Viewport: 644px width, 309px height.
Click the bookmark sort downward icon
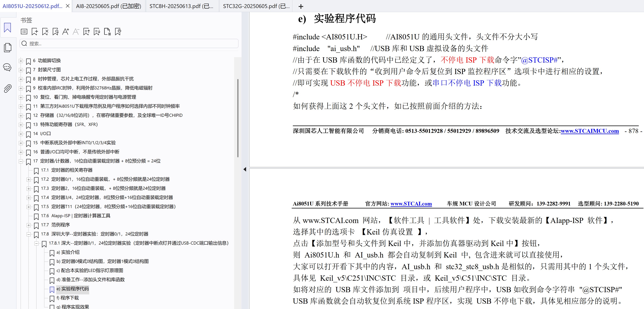coord(97,32)
